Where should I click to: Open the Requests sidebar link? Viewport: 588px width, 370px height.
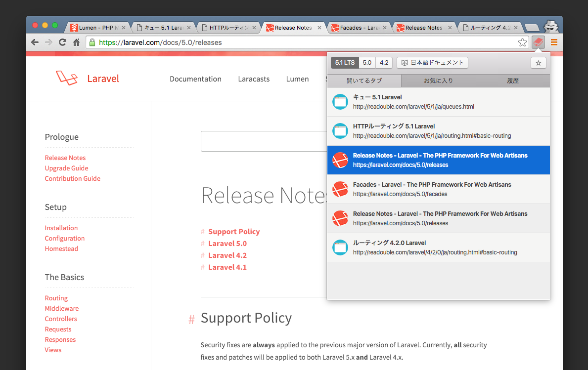[x=58, y=329]
